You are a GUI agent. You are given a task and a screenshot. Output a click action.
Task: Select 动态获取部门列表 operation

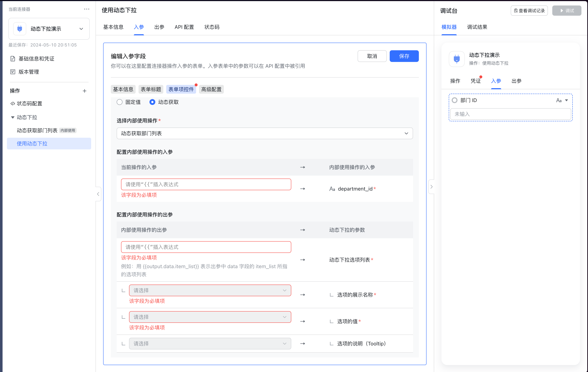(37, 131)
